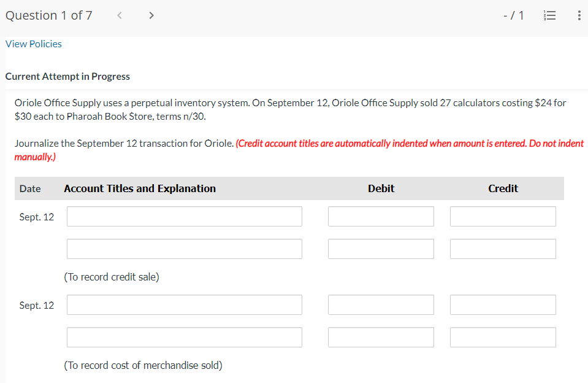This screenshot has width=588, height=383.
Task: Select the first account title field for the credit sale
Action: coord(184,216)
